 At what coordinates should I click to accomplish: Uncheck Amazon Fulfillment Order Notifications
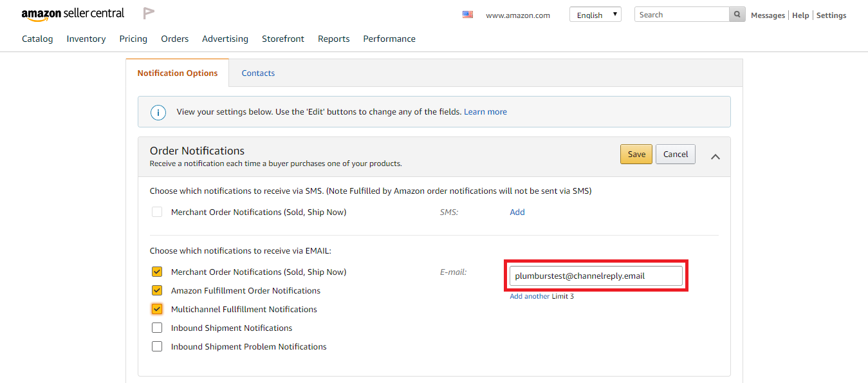[157, 290]
